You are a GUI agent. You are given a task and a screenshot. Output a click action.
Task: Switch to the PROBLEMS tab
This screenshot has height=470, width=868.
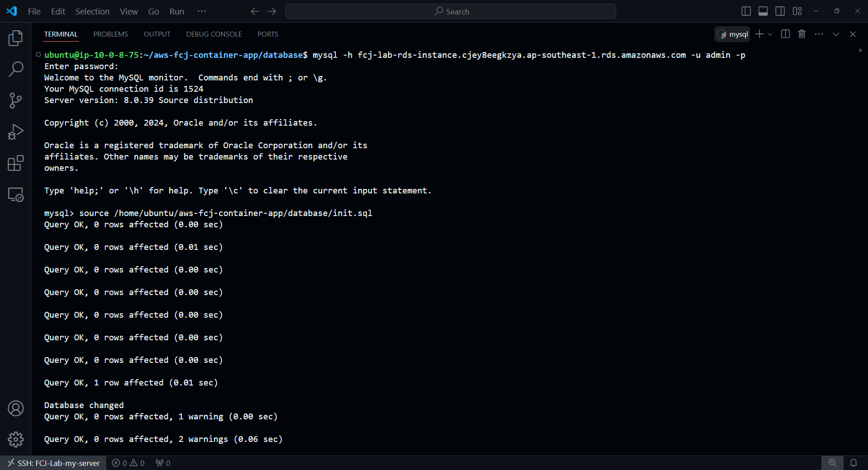pyautogui.click(x=111, y=34)
